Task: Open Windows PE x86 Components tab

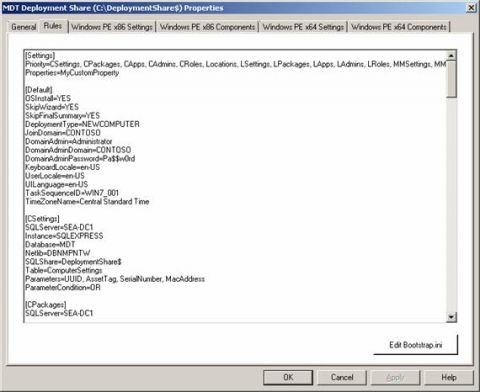Action: click(207, 27)
